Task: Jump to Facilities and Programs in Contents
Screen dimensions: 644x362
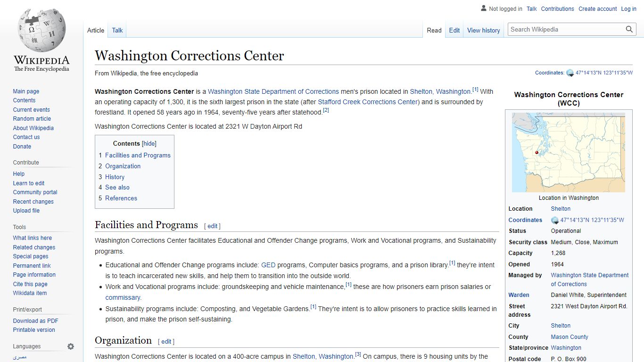Action: click(x=138, y=155)
